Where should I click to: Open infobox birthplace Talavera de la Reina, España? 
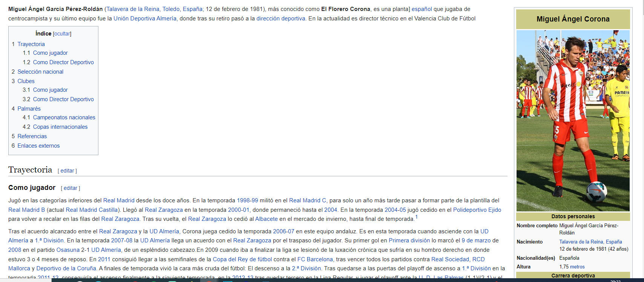point(590,242)
